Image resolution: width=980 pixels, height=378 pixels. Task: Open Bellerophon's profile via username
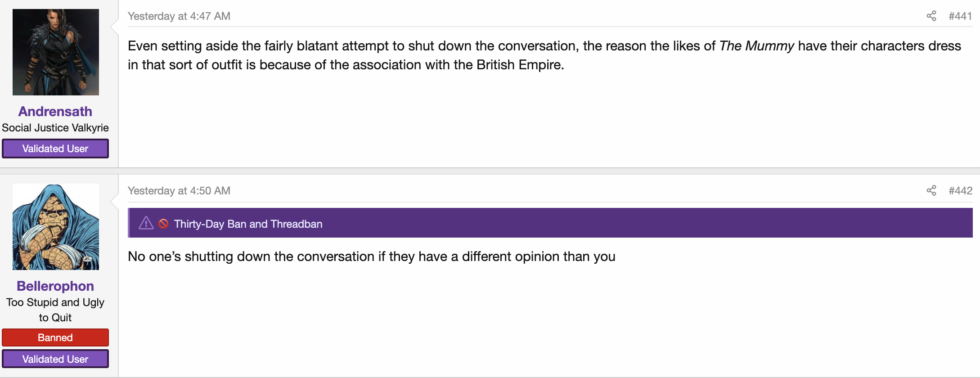[x=55, y=286]
